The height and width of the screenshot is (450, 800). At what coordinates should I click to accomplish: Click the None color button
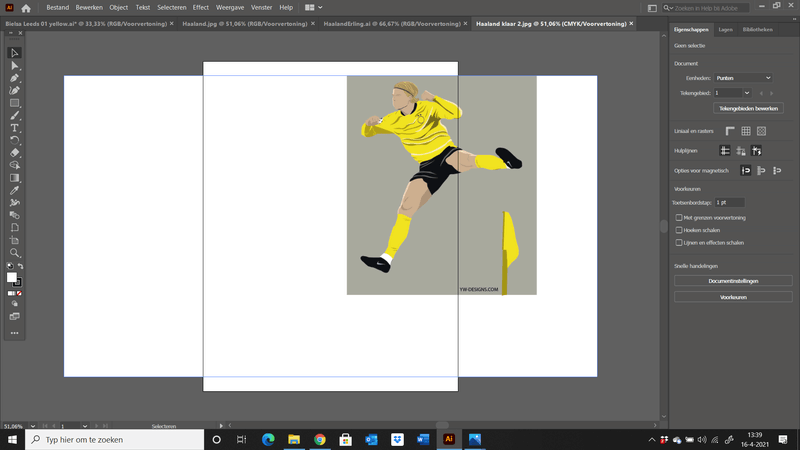point(19,293)
